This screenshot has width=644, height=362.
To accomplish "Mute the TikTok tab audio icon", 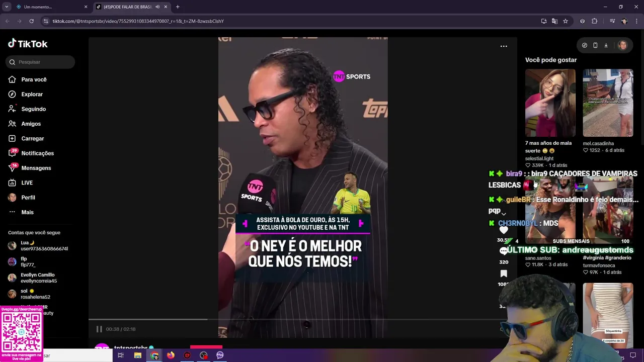I will (157, 7).
